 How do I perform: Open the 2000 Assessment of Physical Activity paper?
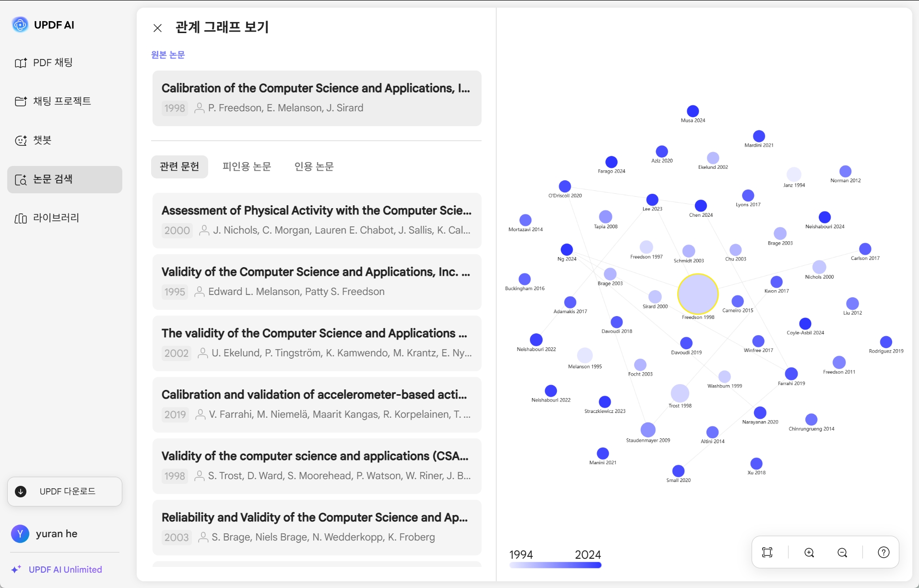tap(317, 221)
